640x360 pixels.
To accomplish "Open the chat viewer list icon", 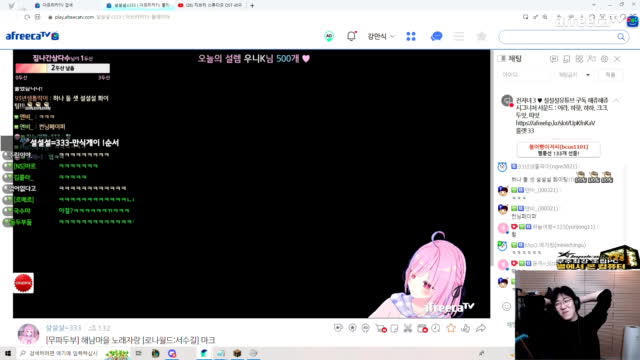I will [591, 59].
